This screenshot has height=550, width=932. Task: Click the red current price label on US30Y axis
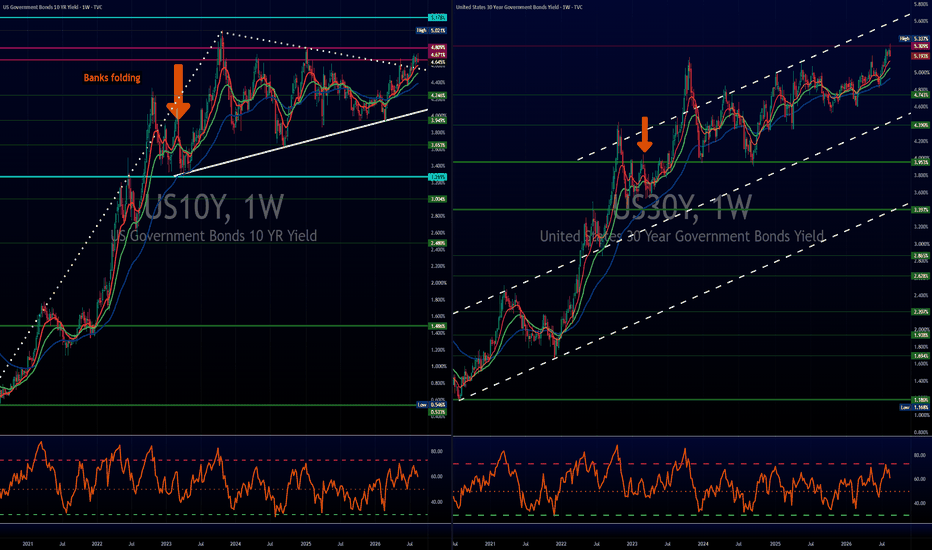tap(920, 56)
